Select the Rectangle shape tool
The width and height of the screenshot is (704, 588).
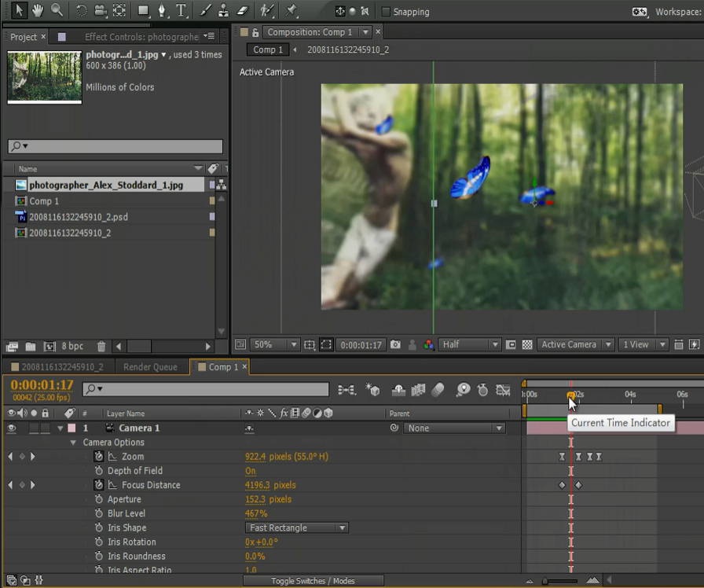143,10
